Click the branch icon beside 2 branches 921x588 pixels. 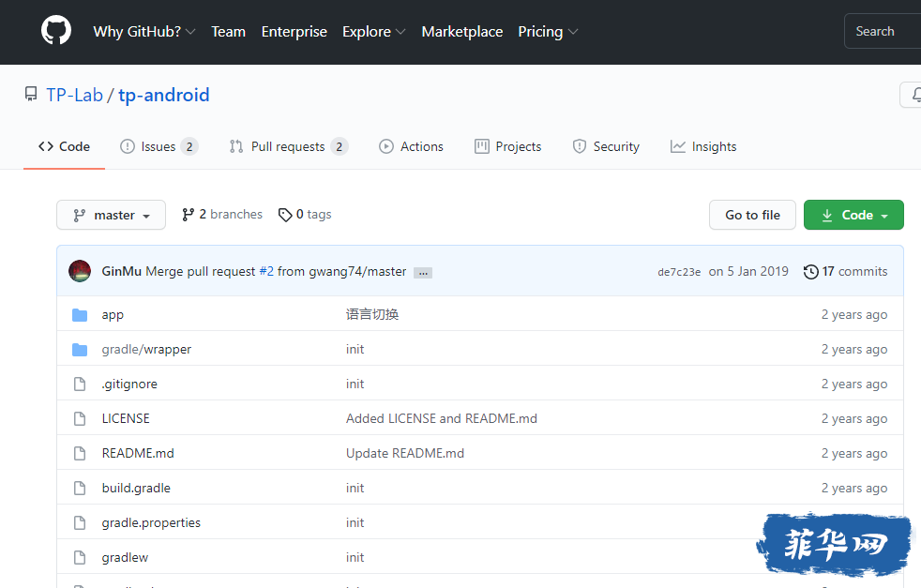[x=188, y=215]
